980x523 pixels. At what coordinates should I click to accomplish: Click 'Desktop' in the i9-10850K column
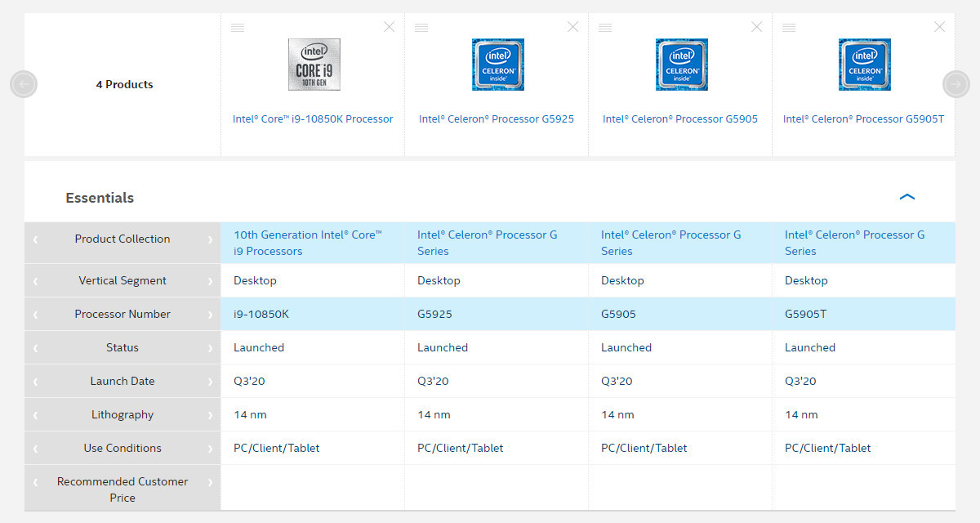pos(255,280)
